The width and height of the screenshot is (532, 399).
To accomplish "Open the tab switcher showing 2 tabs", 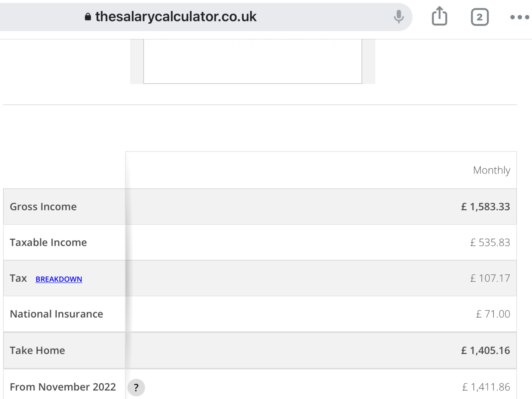I will click(480, 17).
